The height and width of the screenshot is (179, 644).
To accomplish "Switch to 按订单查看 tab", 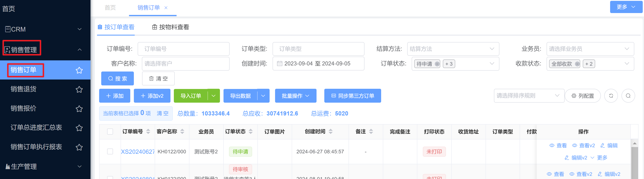I will [x=116, y=27].
